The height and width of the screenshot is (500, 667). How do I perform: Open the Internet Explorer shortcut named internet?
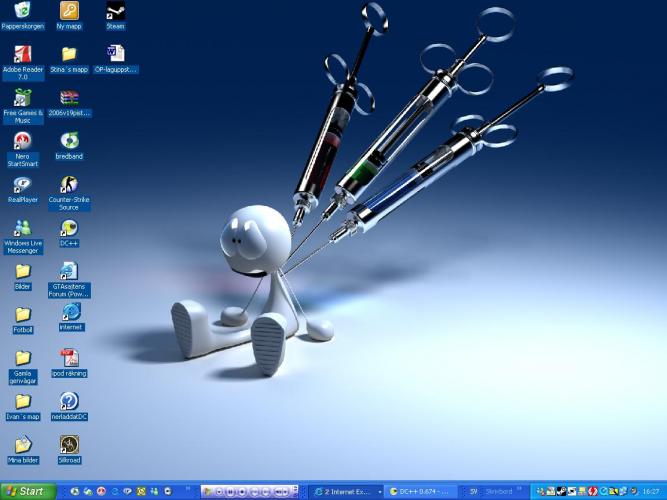point(70,312)
